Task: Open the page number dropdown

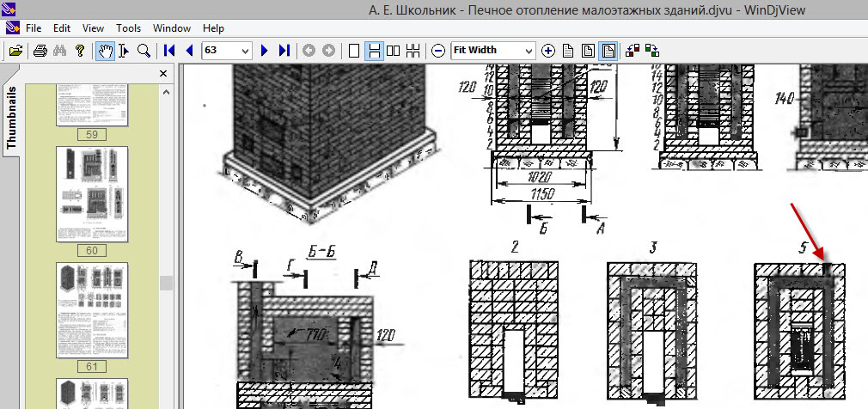Action: tap(246, 51)
